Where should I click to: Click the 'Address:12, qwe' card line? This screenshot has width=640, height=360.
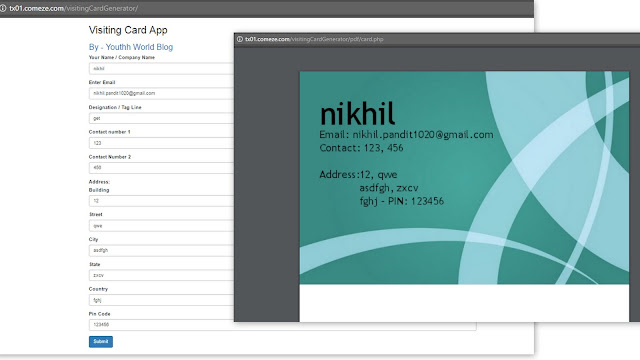(358, 175)
